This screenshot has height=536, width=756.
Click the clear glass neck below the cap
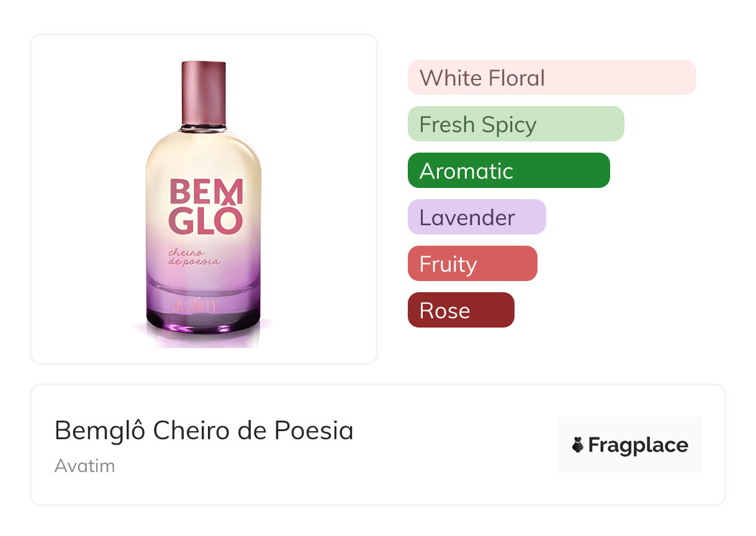tap(204, 129)
